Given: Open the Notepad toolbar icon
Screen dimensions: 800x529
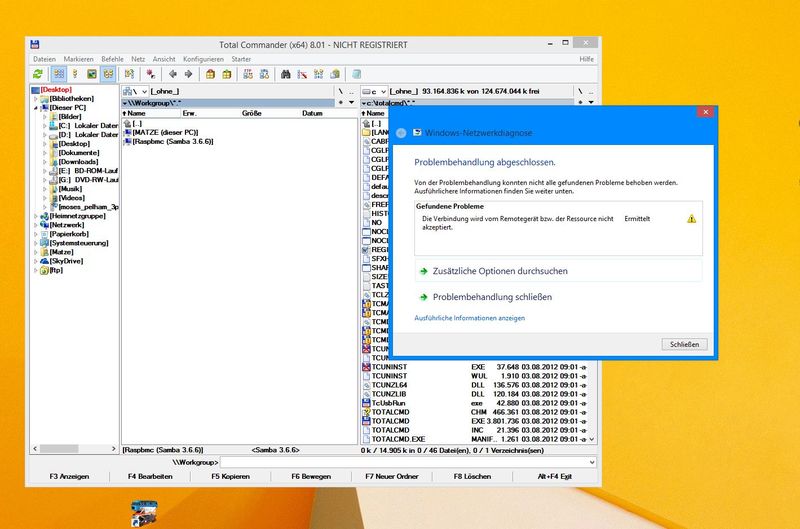Looking at the screenshot, I should click(x=357, y=74).
